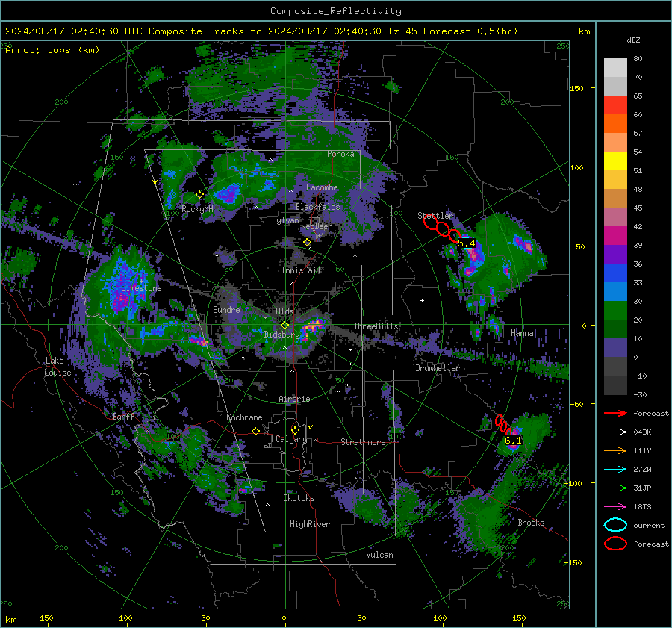The image size is (672, 628).
Task: Click the orange swatch between 60 and 57
Action: (615, 124)
